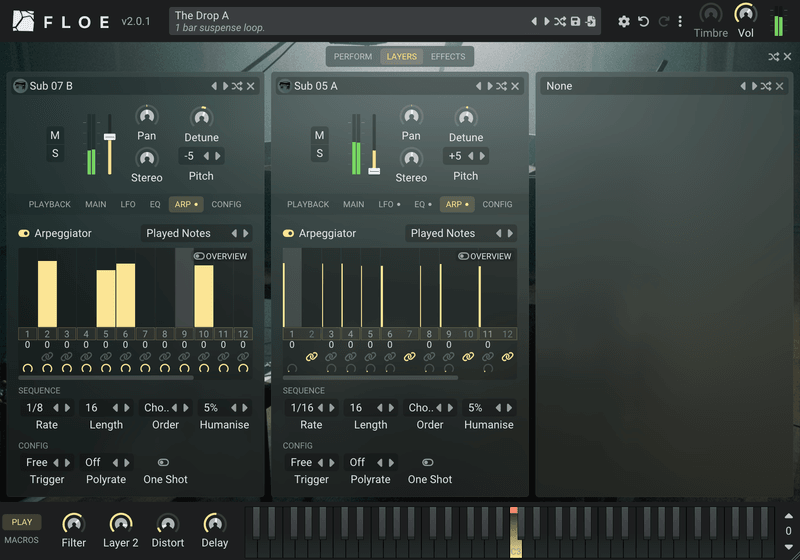Switch to the EFFECTS tab

pos(447,57)
